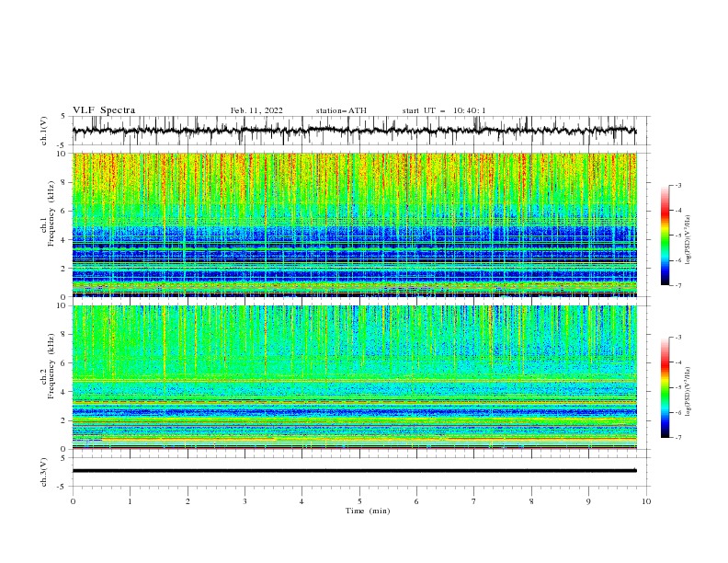Click the ch.2 spectrogram color bar
This screenshot has width=728, height=563.
tap(665, 387)
